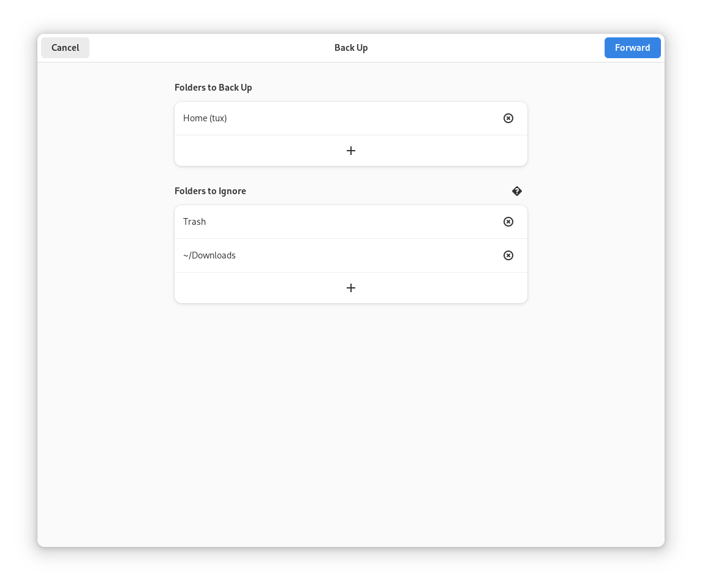Click blank margin left of the Trash row

[x=104, y=222]
